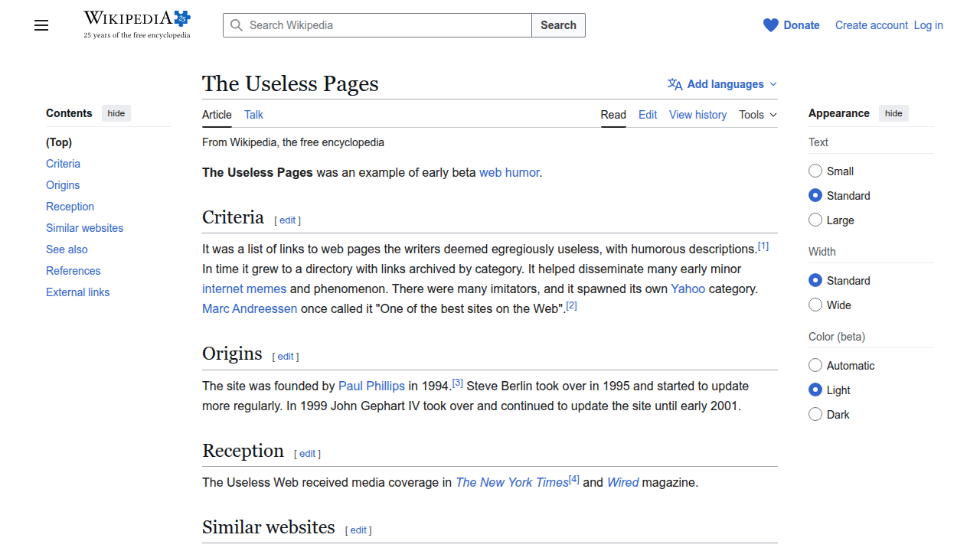
Task: Jump to External links in Contents
Action: pos(77,292)
